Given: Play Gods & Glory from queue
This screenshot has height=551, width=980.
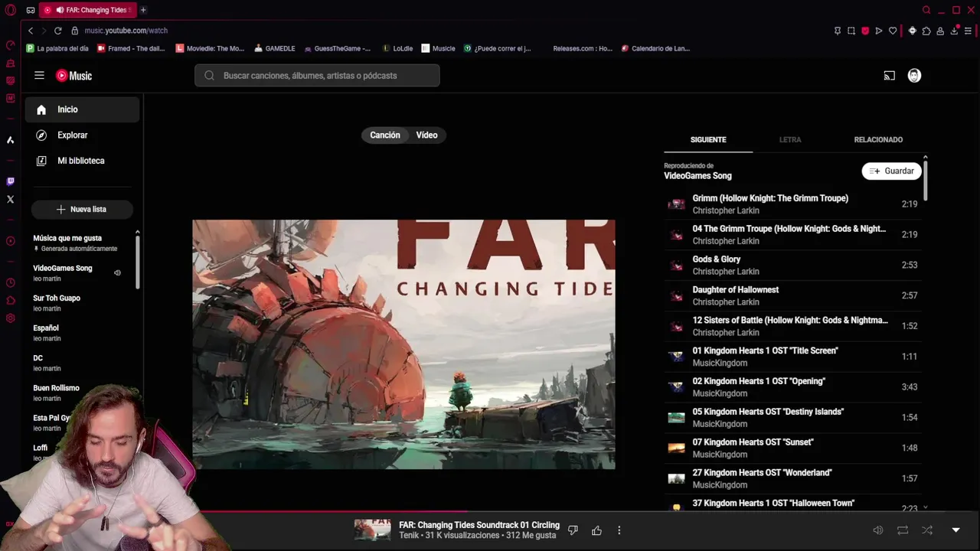Looking at the screenshot, I should (x=792, y=266).
